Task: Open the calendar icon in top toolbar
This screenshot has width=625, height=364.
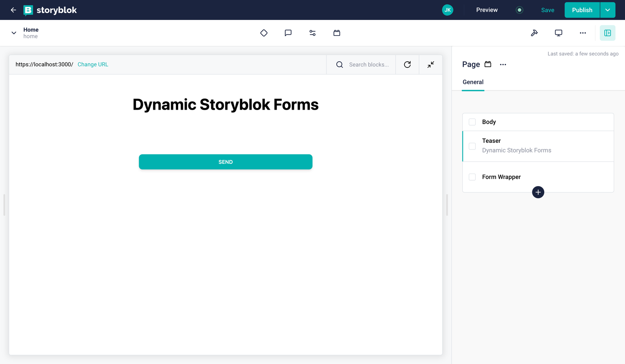Action: click(337, 33)
